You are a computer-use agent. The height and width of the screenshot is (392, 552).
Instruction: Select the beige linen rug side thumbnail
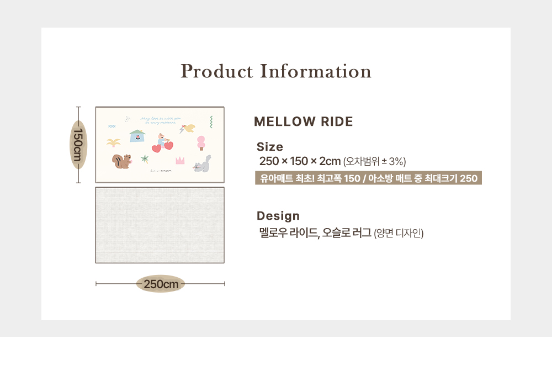pyautogui.click(x=160, y=225)
